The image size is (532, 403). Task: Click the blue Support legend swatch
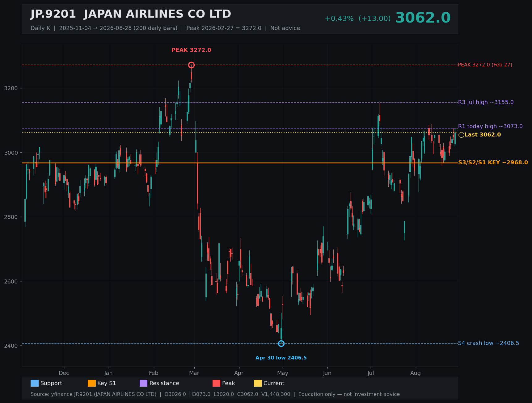[x=35, y=383]
